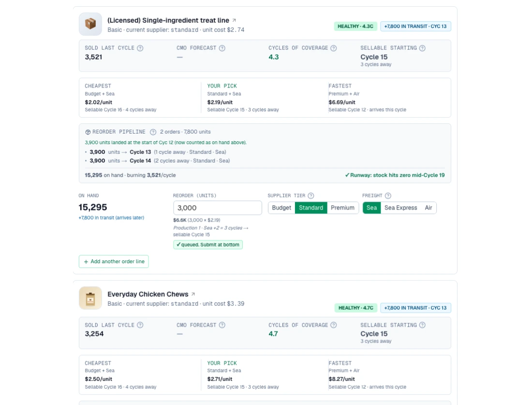
Task: Click treat line's +7,800 in transit badge
Action: (415, 27)
